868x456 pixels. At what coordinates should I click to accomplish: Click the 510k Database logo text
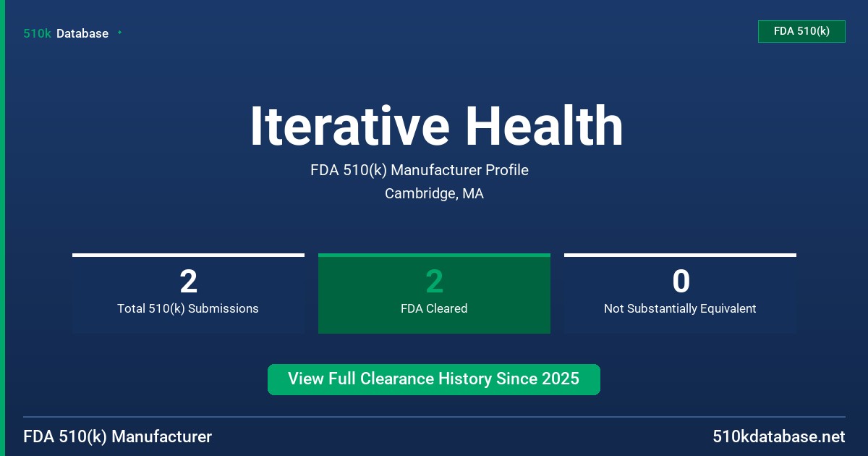[66, 33]
